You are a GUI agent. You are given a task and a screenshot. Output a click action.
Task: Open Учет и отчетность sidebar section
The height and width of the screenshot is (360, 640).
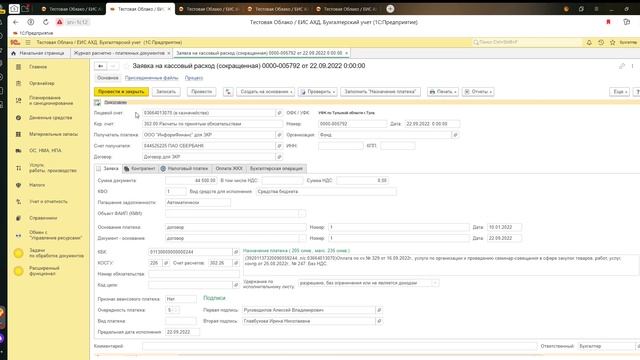(48, 202)
